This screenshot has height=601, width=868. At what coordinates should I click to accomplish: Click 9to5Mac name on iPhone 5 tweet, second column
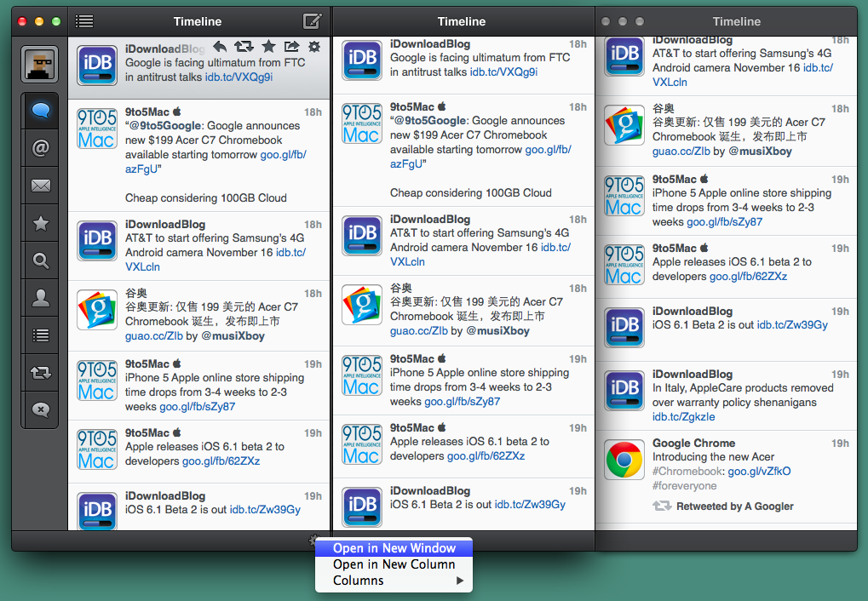(x=412, y=359)
